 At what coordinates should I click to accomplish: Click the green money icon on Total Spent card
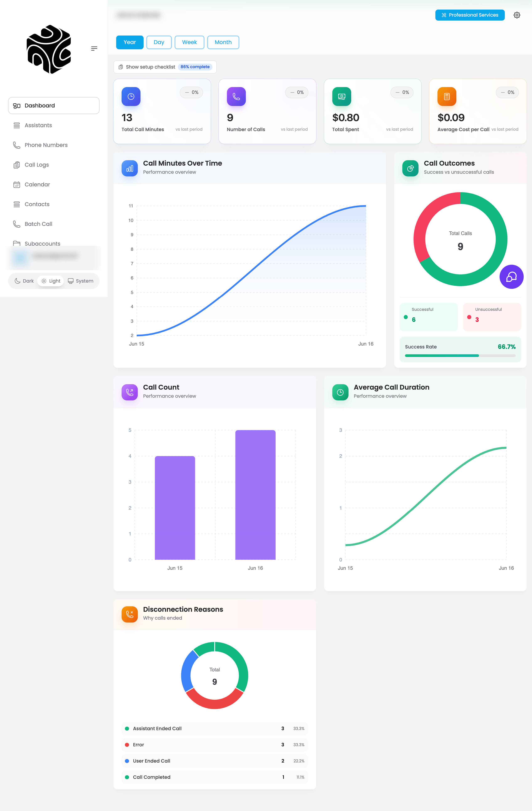pos(341,97)
